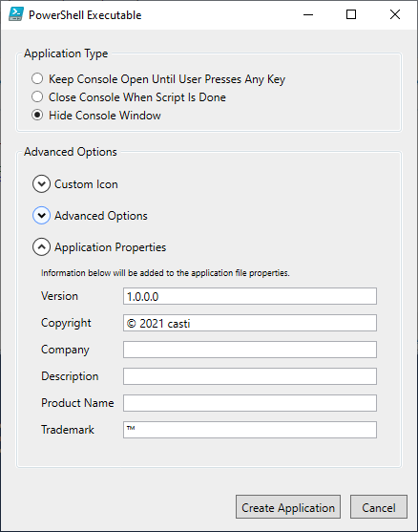Expand the Advanced Options chevron section
The height and width of the screenshot is (532, 418).
pos(41,216)
